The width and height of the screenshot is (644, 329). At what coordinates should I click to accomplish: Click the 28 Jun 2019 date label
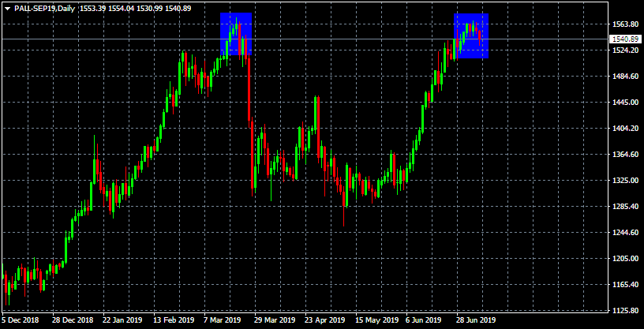(x=477, y=320)
